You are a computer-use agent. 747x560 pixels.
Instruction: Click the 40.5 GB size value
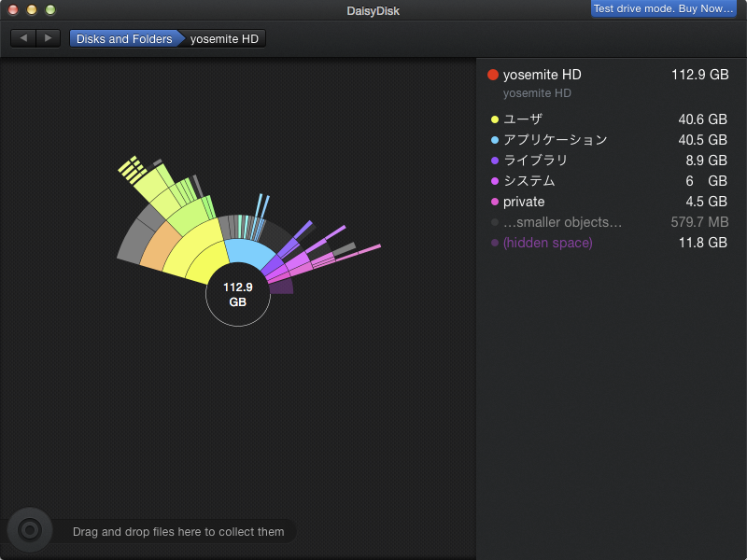[703, 139]
